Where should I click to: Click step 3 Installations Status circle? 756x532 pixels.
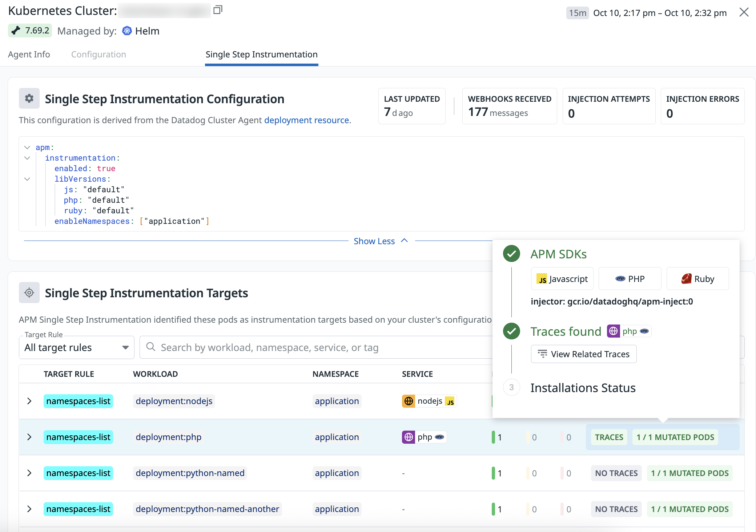tap(511, 387)
